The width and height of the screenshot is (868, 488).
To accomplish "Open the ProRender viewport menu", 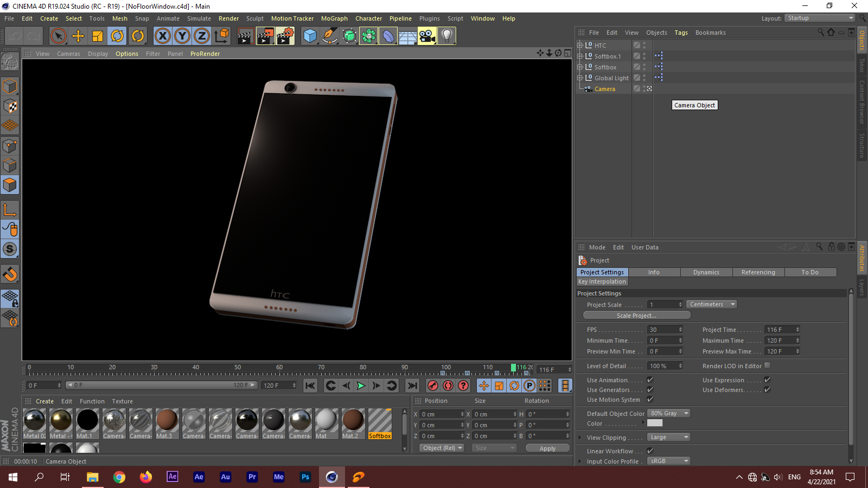I will pos(205,54).
